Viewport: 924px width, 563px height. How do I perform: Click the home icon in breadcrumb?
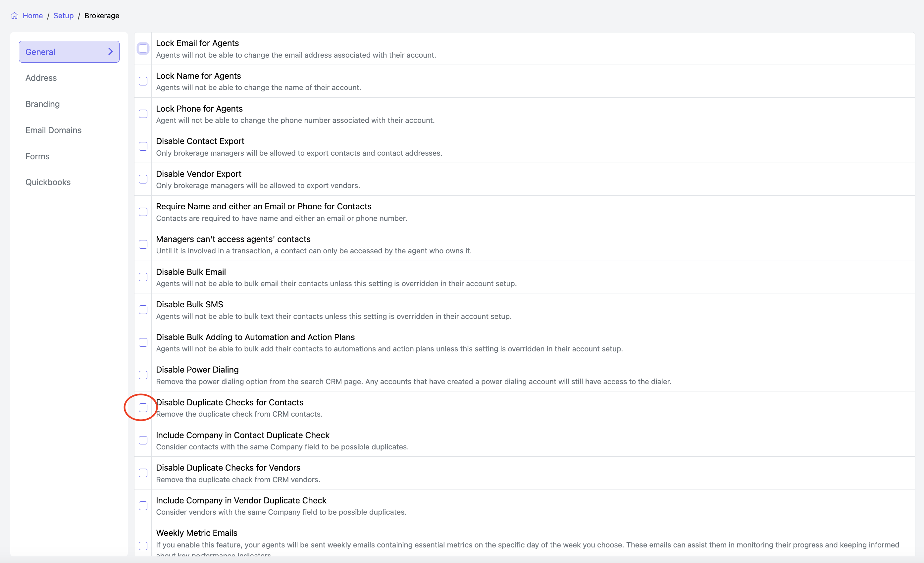(14, 16)
